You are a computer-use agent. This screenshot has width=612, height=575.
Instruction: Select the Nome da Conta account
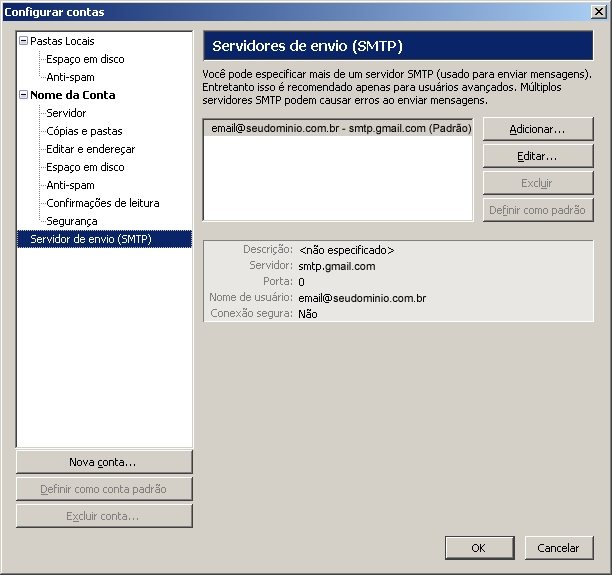tap(72, 95)
